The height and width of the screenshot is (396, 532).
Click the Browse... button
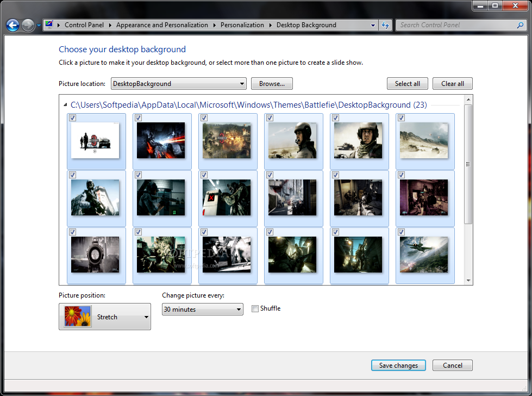point(272,84)
